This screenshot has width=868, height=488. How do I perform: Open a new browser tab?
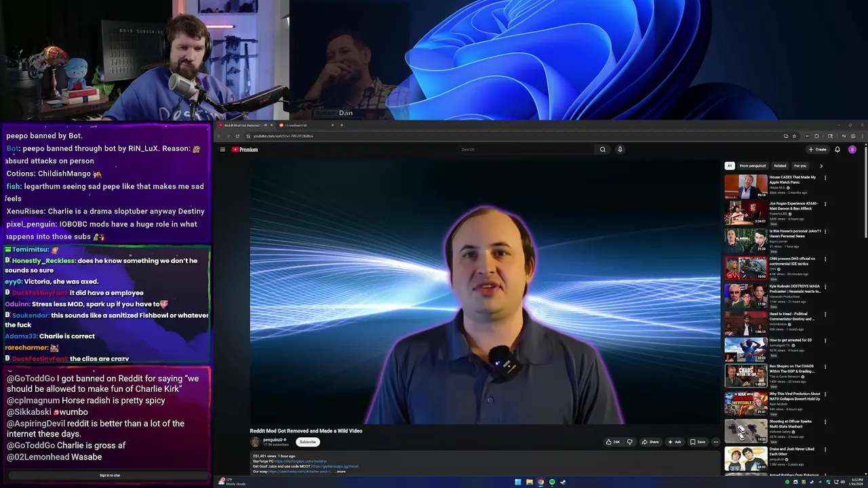coord(342,125)
